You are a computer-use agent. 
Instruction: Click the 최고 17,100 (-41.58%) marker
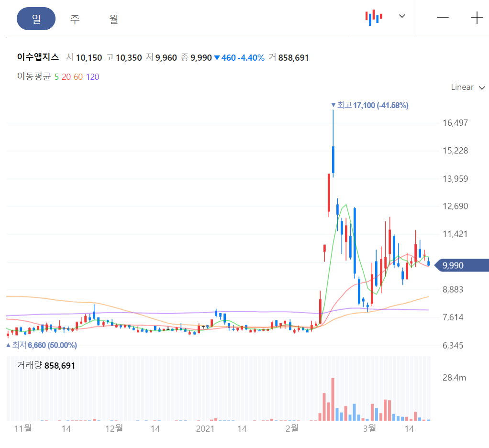[x=370, y=105]
